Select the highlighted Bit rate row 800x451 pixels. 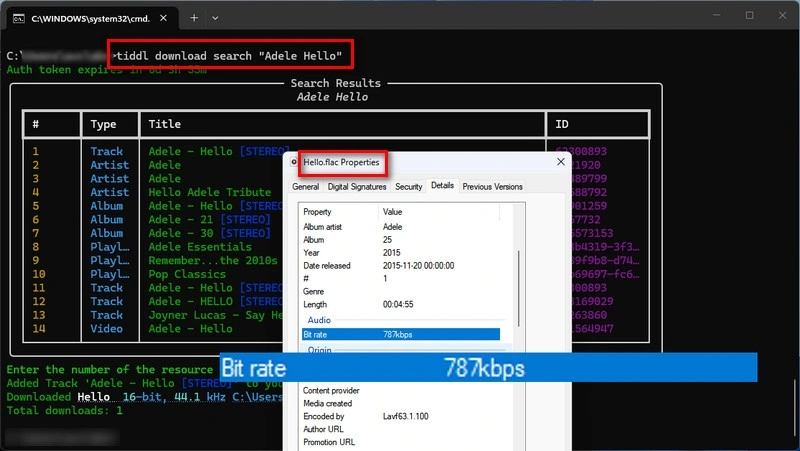(x=401, y=335)
